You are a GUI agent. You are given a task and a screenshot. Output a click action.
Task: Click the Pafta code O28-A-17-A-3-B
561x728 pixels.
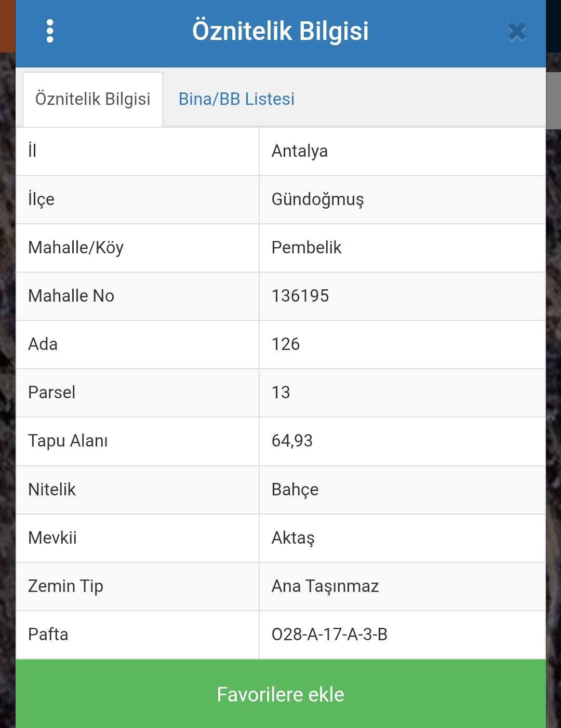coord(329,635)
